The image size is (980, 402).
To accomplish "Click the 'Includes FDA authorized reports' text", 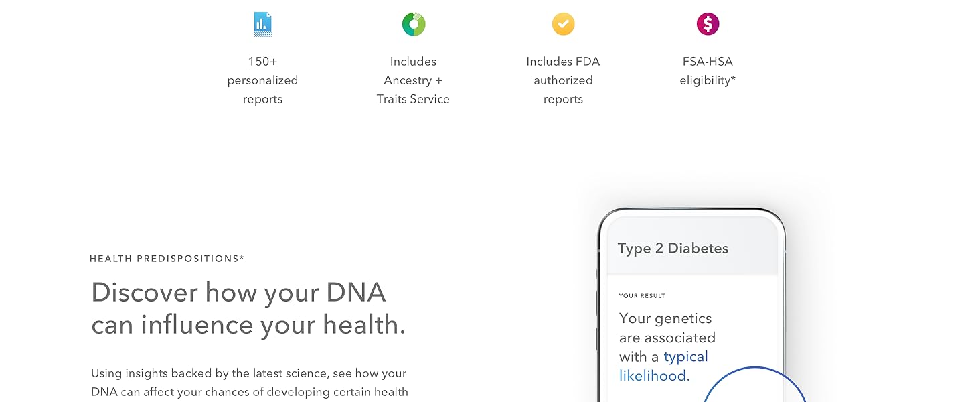I will 563,80.
